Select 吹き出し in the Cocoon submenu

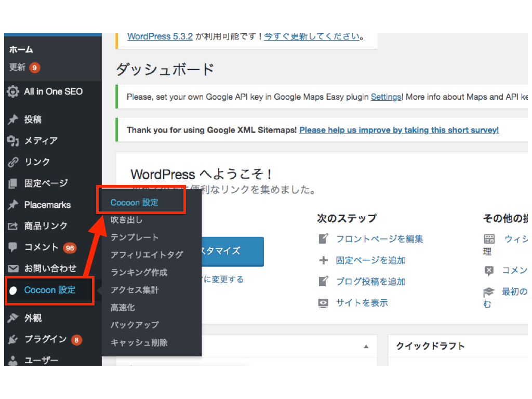127,220
